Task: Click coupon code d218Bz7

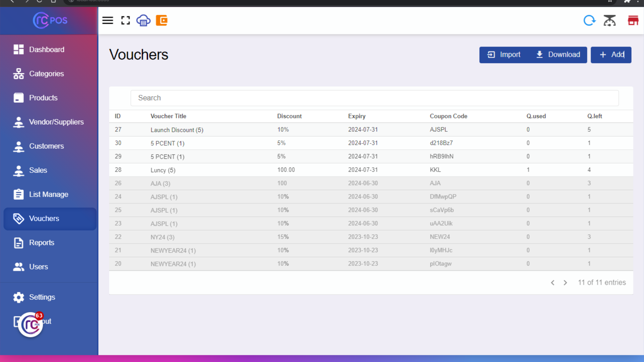Action: coord(441,143)
